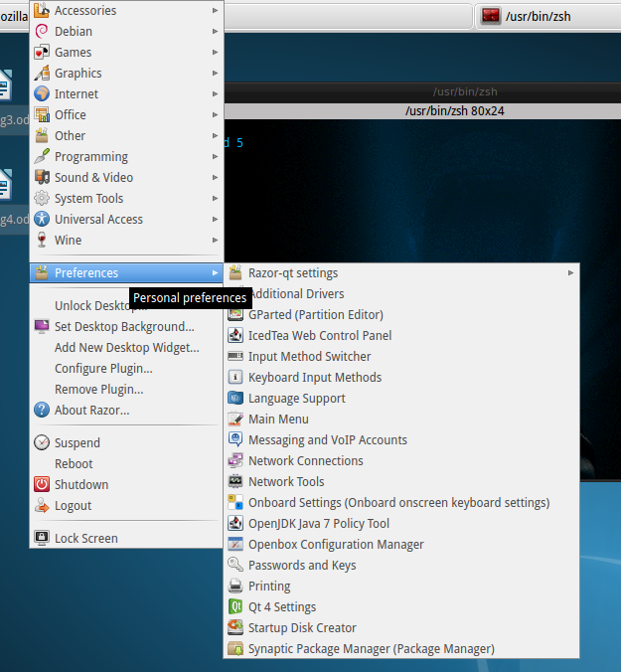The width and height of the screenshot is (621, 672).
Task: Click the GParted partition editor icon
Action: (235, 314)
